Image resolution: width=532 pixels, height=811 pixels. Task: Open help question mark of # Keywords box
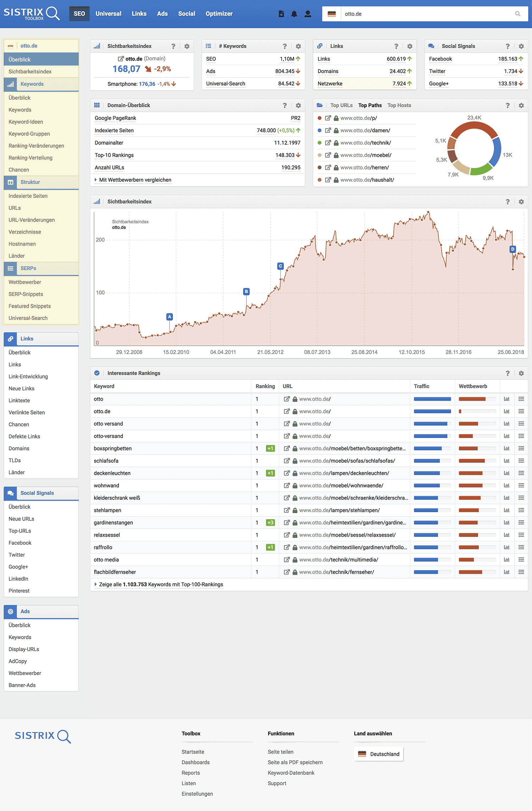point(284,46)
